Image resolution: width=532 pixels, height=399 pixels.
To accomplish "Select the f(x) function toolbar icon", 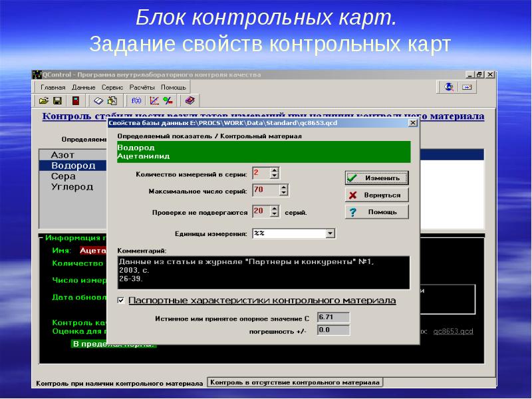I will pos(136,100).
